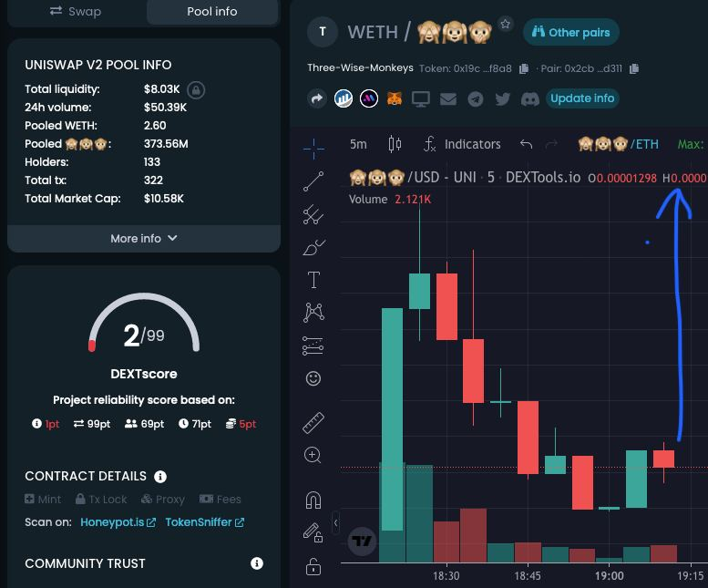Open the purple M logo link
Image resolution: width=708 pixels, height=588 pixels.
pyautogui.click(x=369, y=98)
